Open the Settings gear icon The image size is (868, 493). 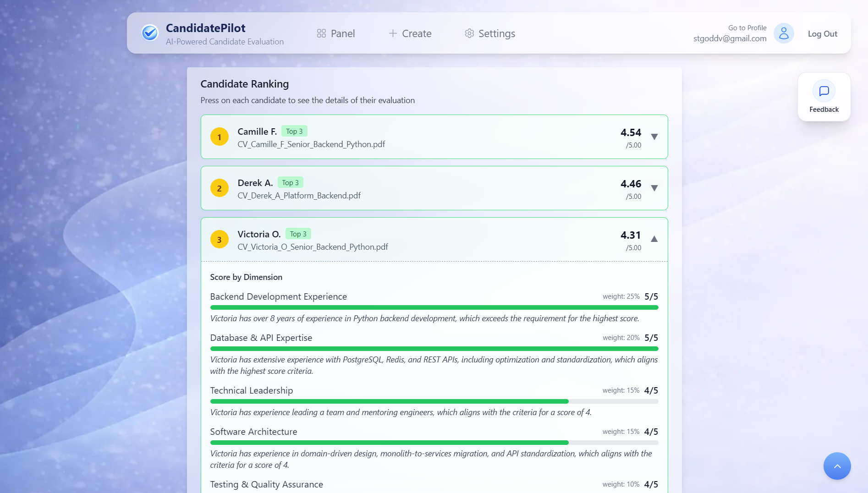tap(469, 33)
